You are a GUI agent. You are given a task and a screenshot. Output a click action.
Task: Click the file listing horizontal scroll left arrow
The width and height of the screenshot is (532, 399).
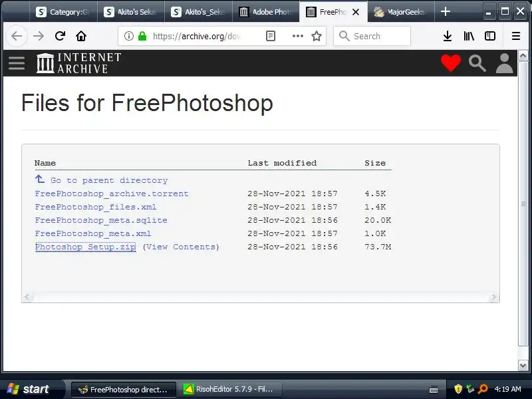(x=27, y=297)
